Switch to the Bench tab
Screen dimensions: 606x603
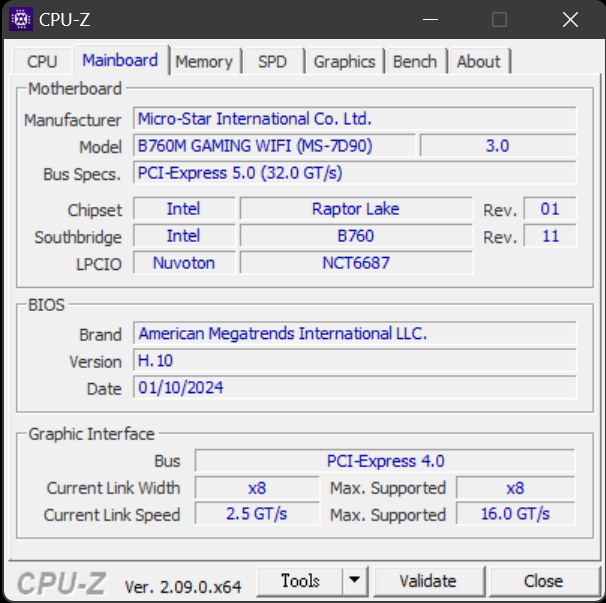click(415, 61)
